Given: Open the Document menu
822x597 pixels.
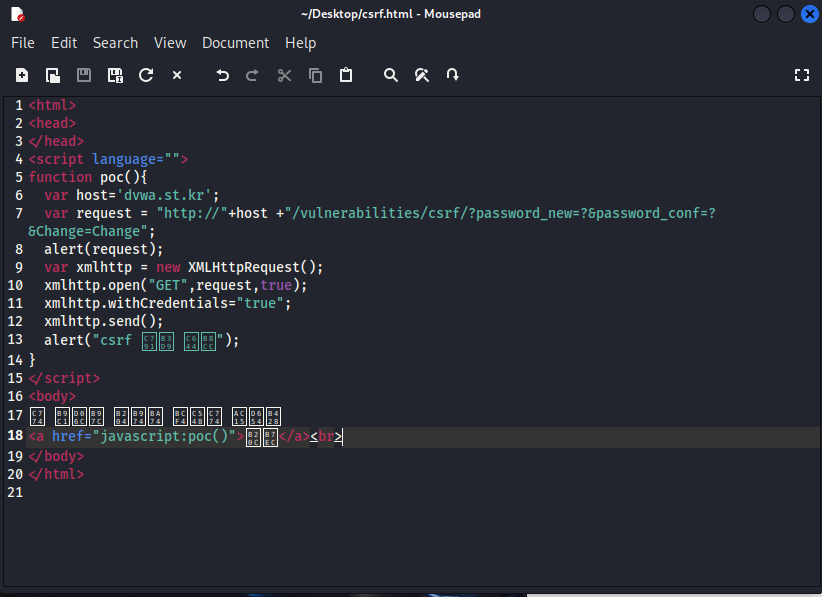Looking at the screenshot, I should click(235, 43).
